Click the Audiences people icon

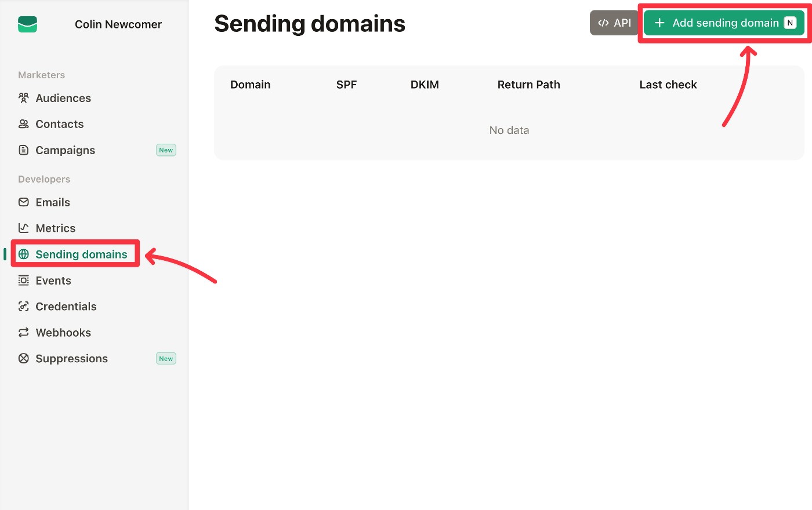[24, 98]
